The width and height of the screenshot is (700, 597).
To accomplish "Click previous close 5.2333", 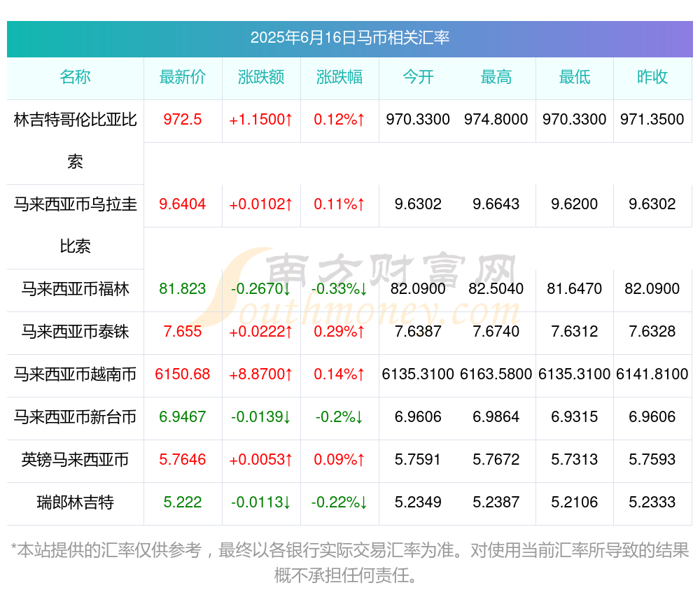I will tap(652, 503).
